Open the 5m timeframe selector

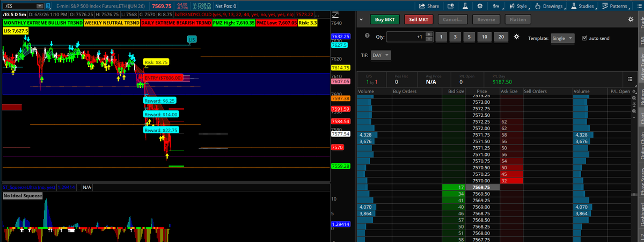point(497,6)
